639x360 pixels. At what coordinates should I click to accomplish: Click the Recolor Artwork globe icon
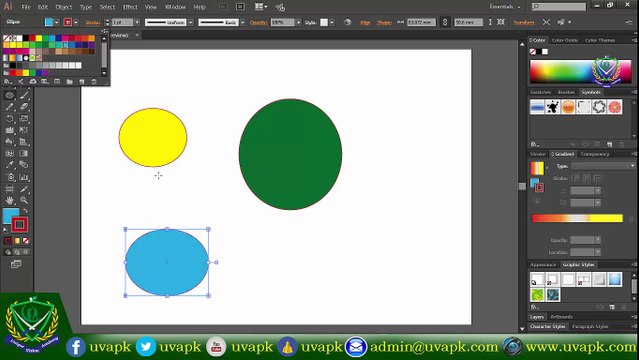(347, 22)
